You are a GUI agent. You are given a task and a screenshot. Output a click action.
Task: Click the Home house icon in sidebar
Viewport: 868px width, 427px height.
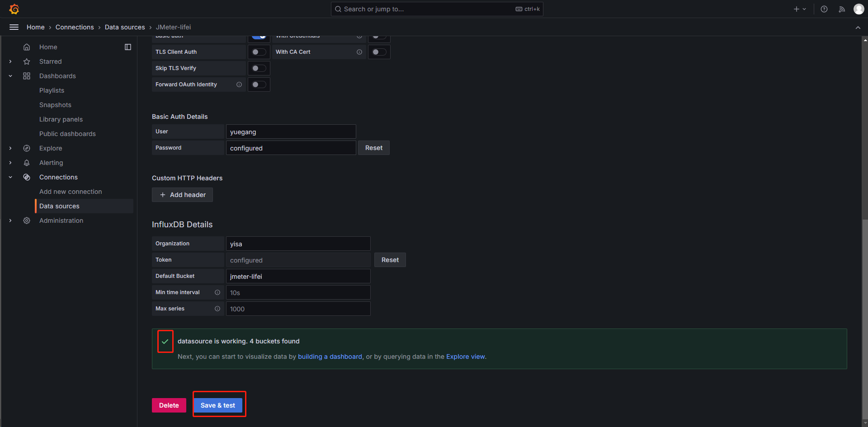27,47
